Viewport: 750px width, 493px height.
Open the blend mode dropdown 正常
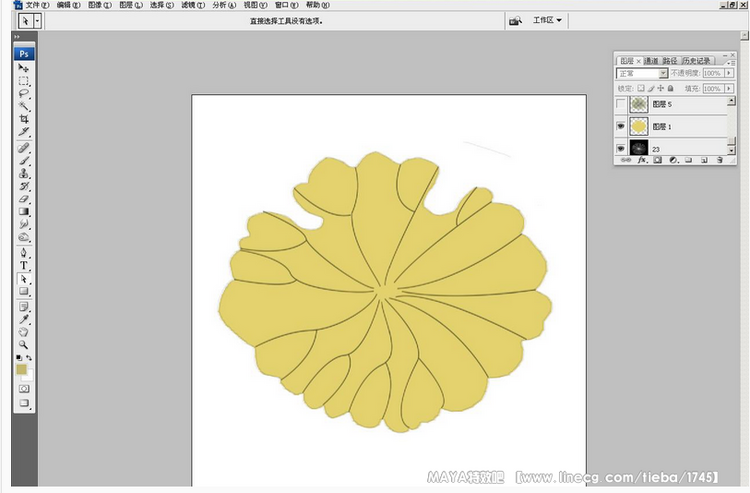[641, 73]
